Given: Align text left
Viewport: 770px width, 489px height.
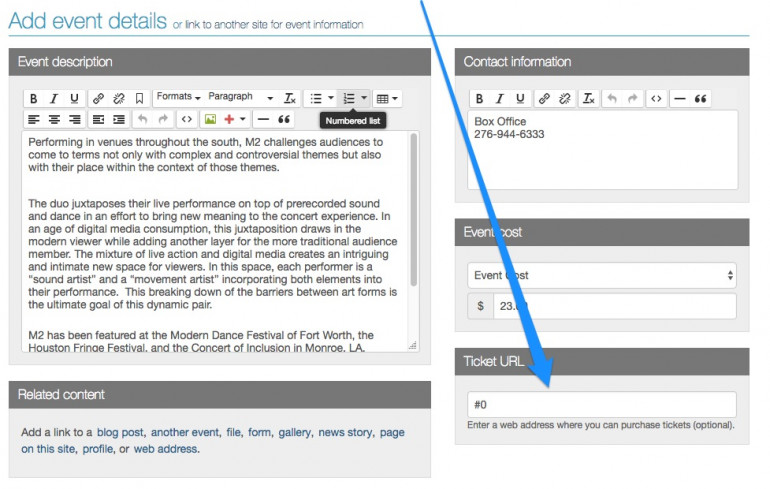Looking at the screenshot, I should (x=33, y=119).
